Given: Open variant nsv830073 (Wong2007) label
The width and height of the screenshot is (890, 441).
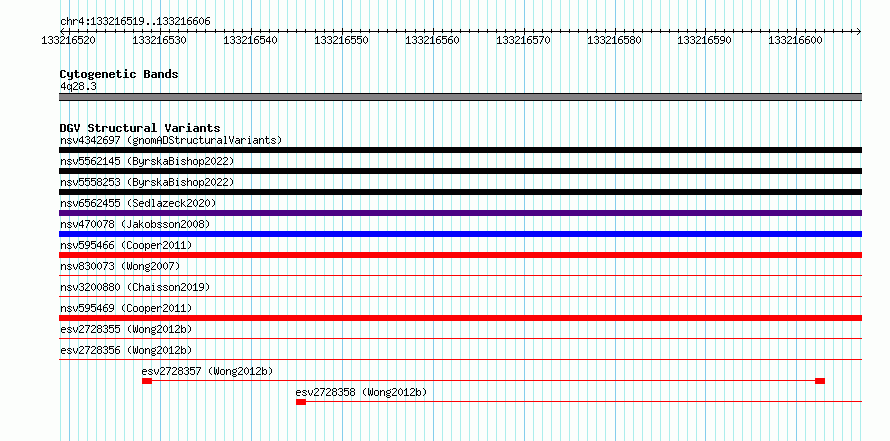Looking at the screenshot, I should 120,266.
